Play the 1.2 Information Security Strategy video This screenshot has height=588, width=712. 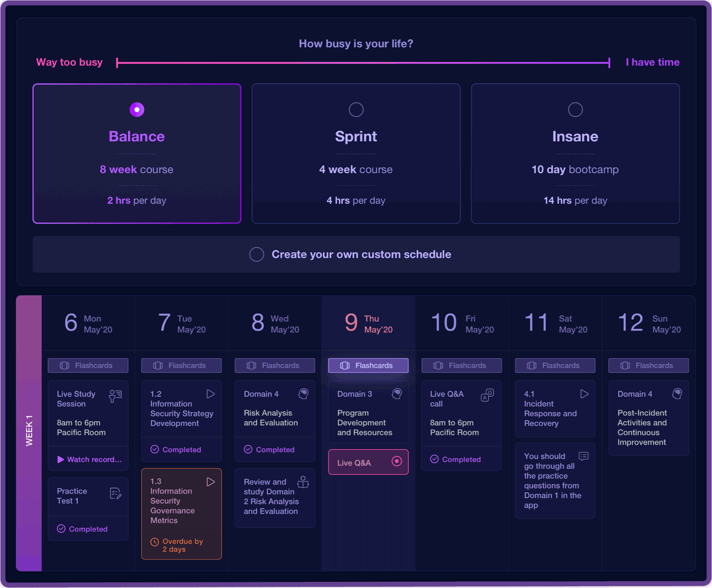point(211,394)
